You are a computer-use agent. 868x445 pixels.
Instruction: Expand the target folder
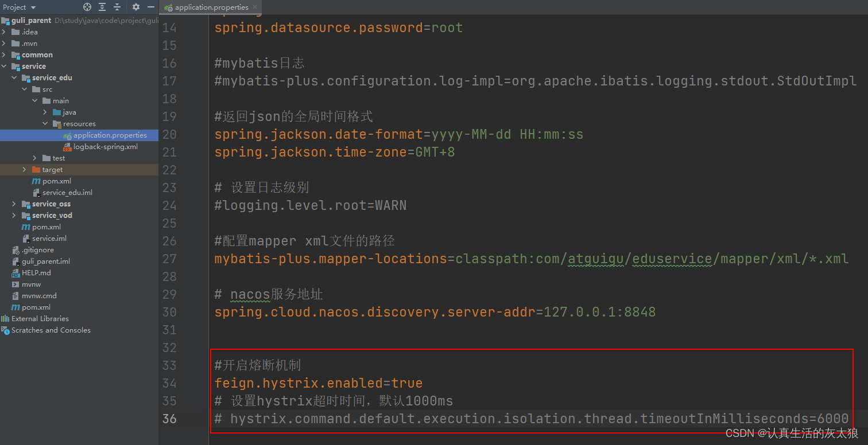pos(25,170)
